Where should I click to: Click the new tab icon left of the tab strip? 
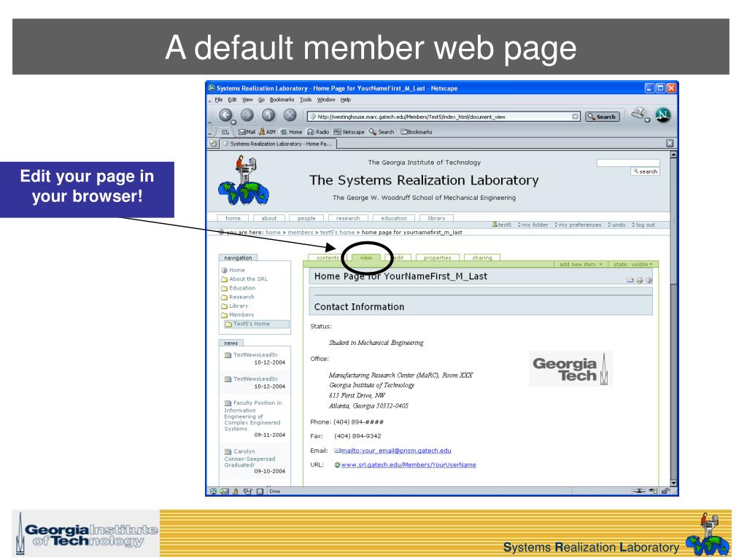click(213, 144)
